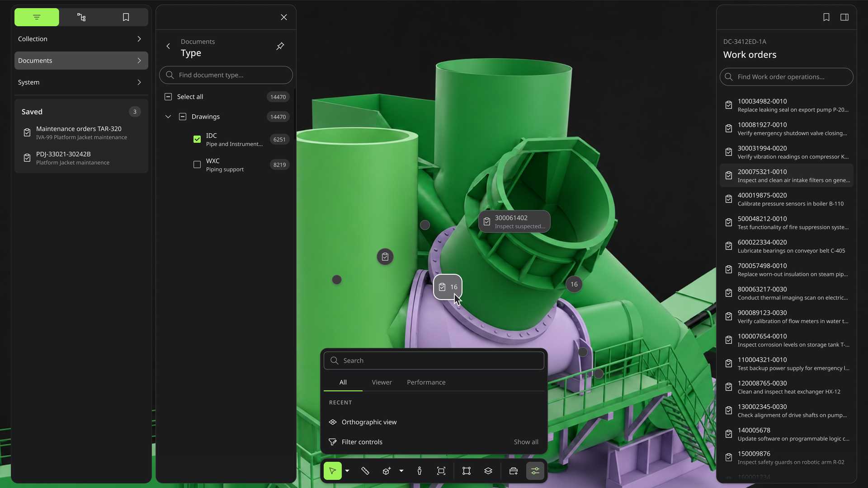Click the Find Work order operations field

click(x=787, y=77)
